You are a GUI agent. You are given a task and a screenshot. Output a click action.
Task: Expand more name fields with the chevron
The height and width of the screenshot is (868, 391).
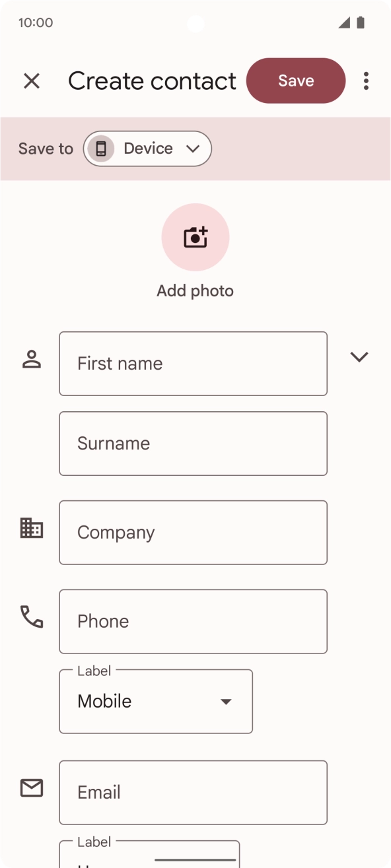pyautogui.click(x=359, y=356)
